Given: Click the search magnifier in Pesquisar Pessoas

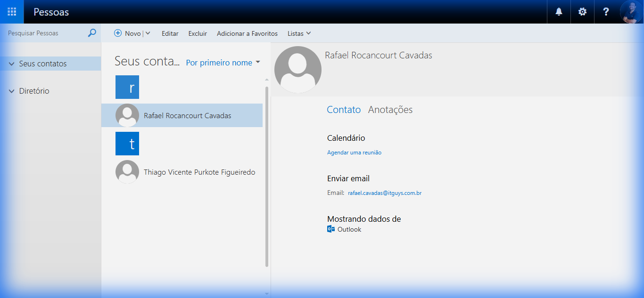Looking at the screenshot, I should coord(91,33).
